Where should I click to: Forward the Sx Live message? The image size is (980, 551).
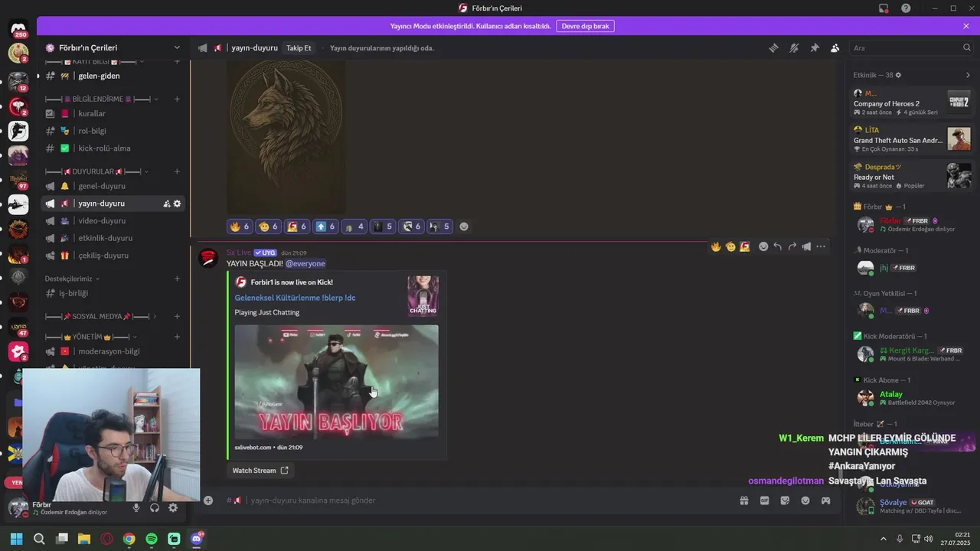[792, 246]
